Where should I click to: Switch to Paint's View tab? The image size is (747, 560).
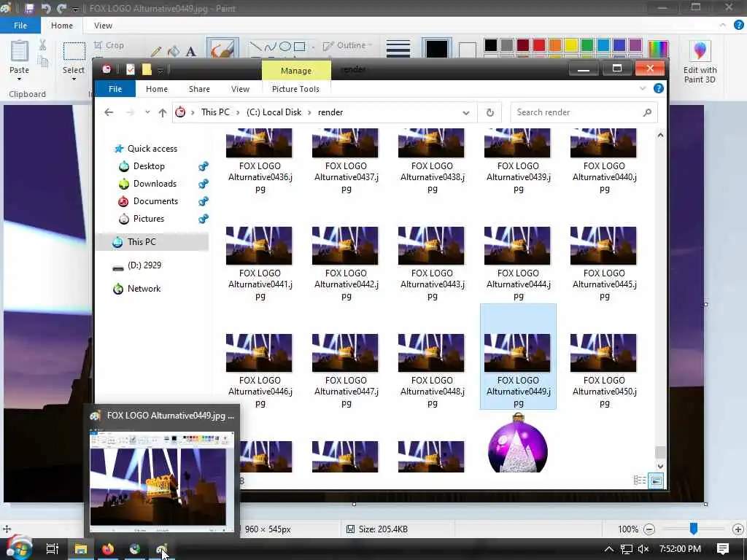[103, 26]
